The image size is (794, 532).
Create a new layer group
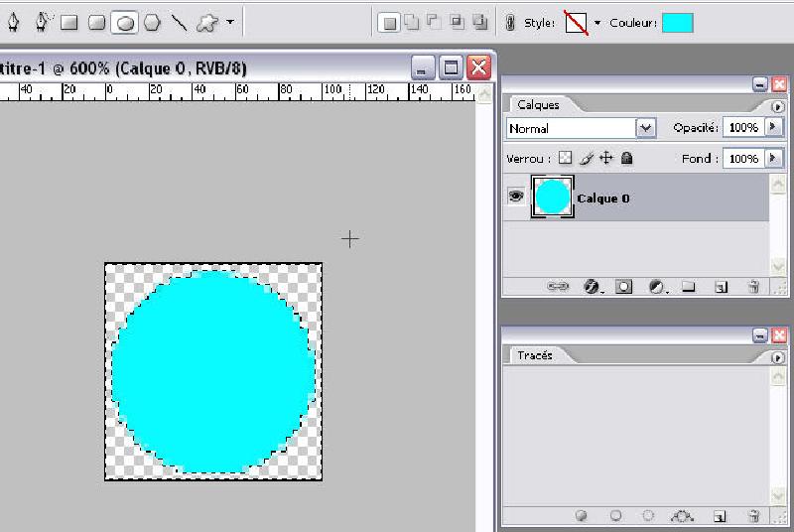(688, 287)
